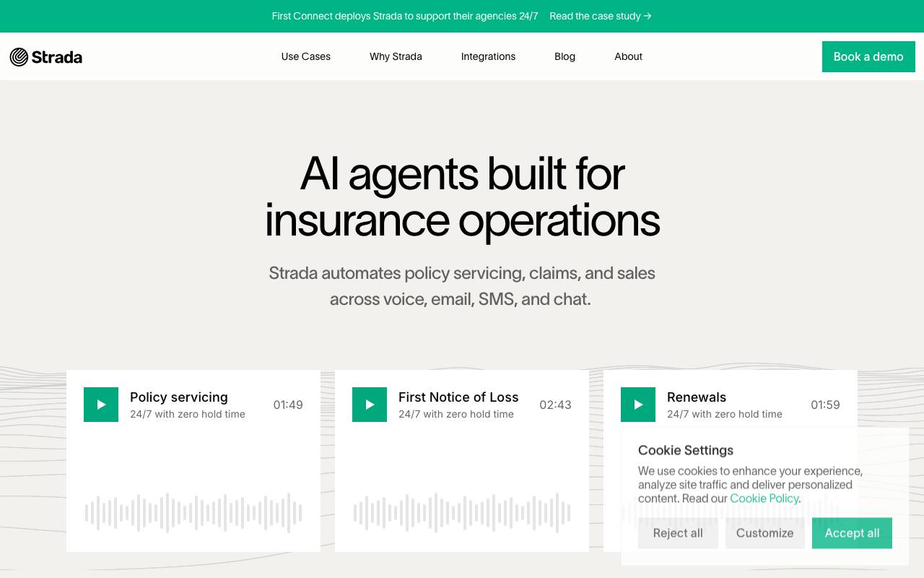Click the Strada logo
Screen dimensions: 924x578
46,56
